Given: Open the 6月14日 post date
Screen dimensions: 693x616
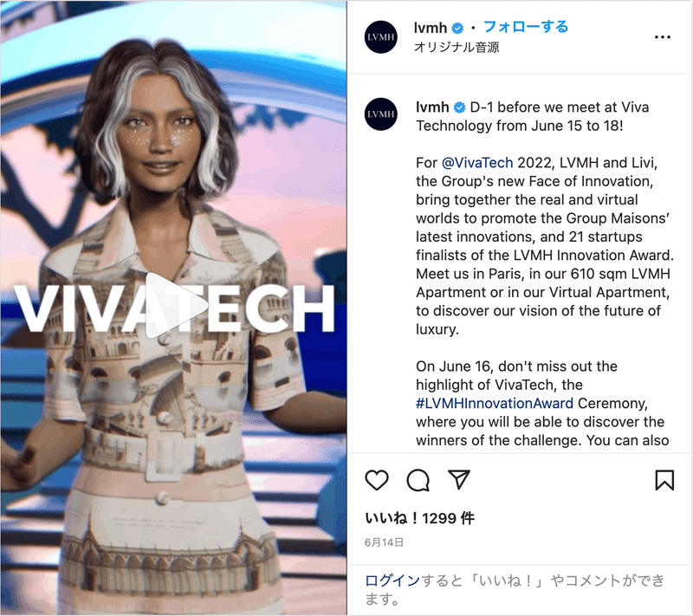Looking at the screenshot, I should (x=384, y=542).
